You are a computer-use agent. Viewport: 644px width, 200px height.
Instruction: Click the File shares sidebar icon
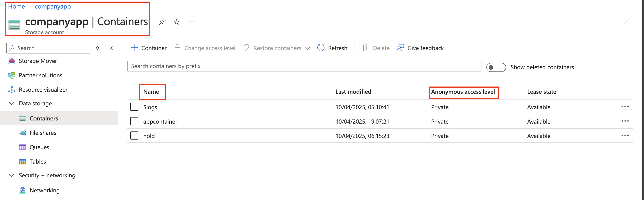coord(22,133)
